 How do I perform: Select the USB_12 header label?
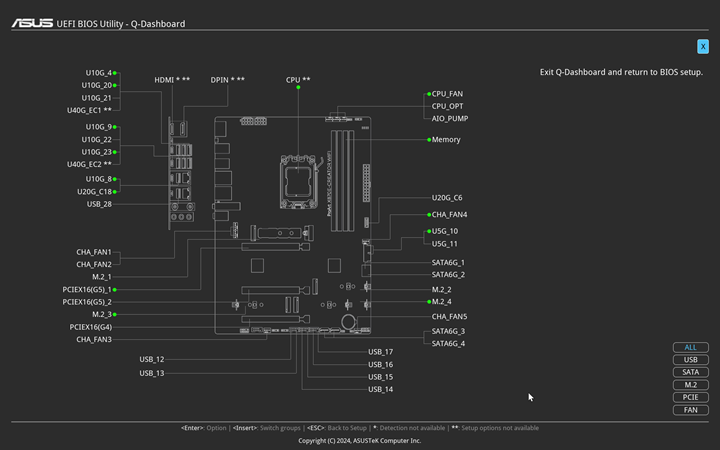(152, 359)
